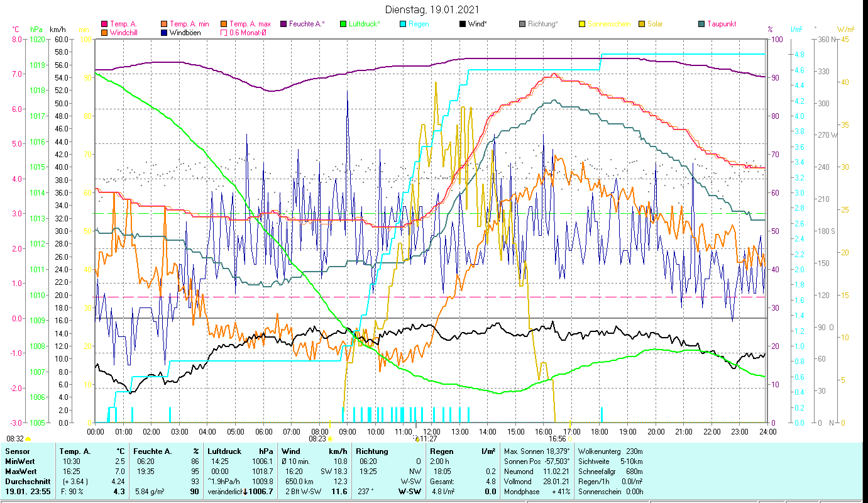This screenshot has height=503, width=868.
Task: Click the Regen column header in table
Action: pos(441,451)
